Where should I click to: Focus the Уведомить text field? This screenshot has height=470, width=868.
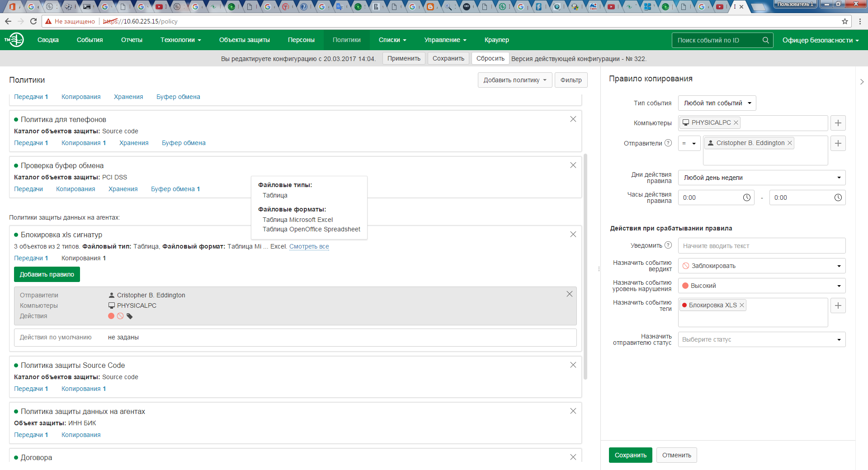pyautogui.click(x=762, y=246)
